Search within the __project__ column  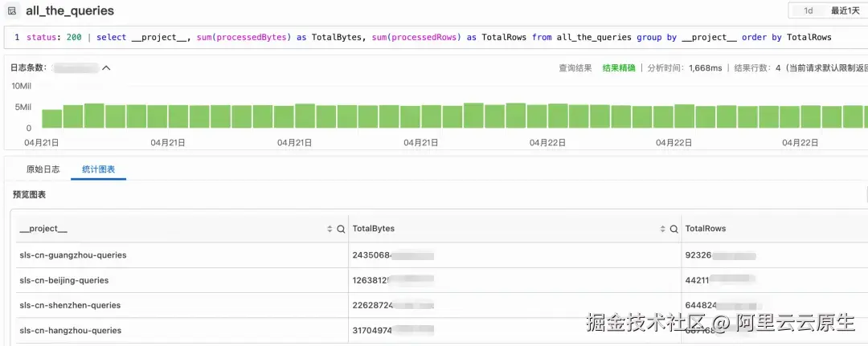(x=341, y=229)
